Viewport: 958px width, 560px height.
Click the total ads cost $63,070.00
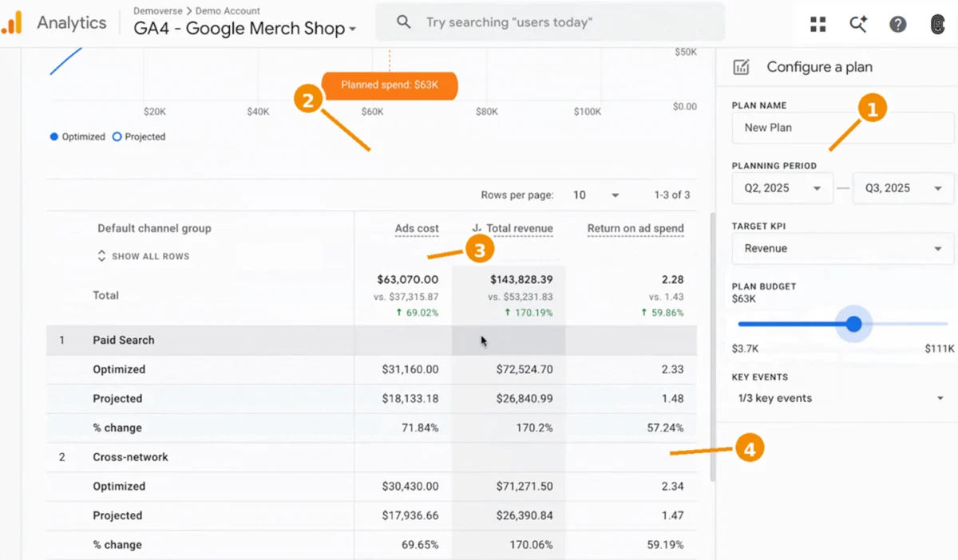(408, 279)
